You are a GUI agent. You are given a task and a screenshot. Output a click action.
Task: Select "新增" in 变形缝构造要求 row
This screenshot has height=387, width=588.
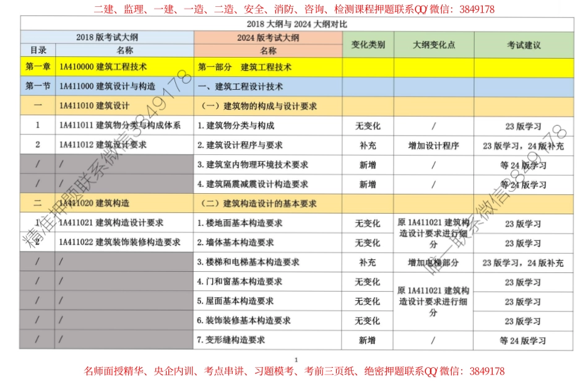[367, 341]
